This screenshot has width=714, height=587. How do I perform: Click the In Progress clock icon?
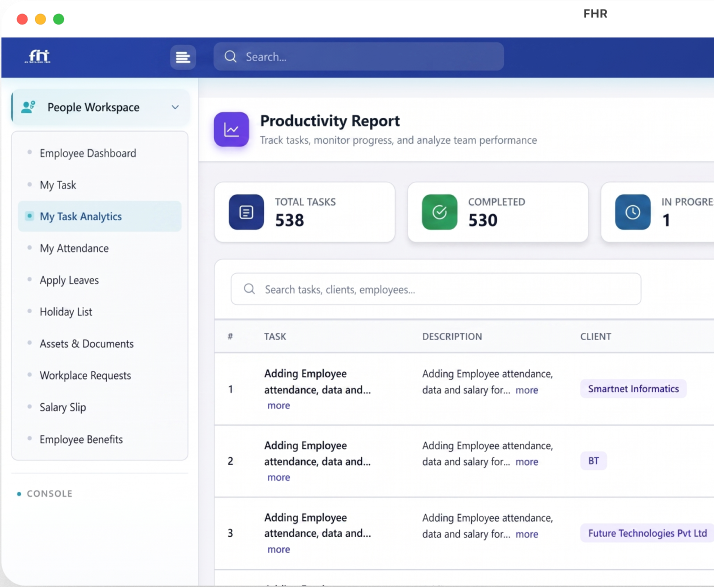click(x=632, y=212)
